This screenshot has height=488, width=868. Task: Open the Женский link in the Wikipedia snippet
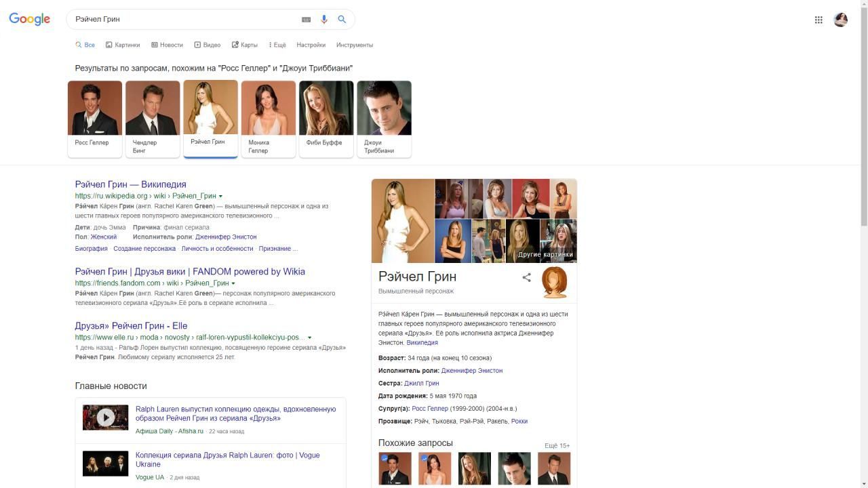pos(104,237)
